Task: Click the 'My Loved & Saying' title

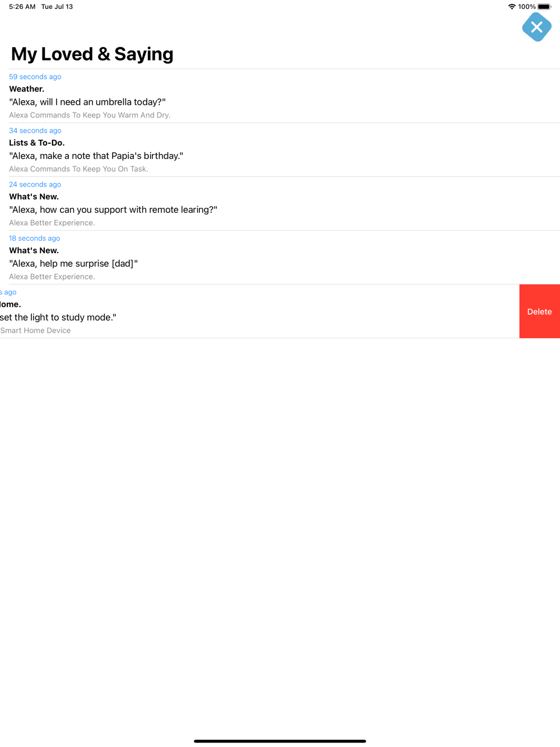Action: tap(92, 54)
